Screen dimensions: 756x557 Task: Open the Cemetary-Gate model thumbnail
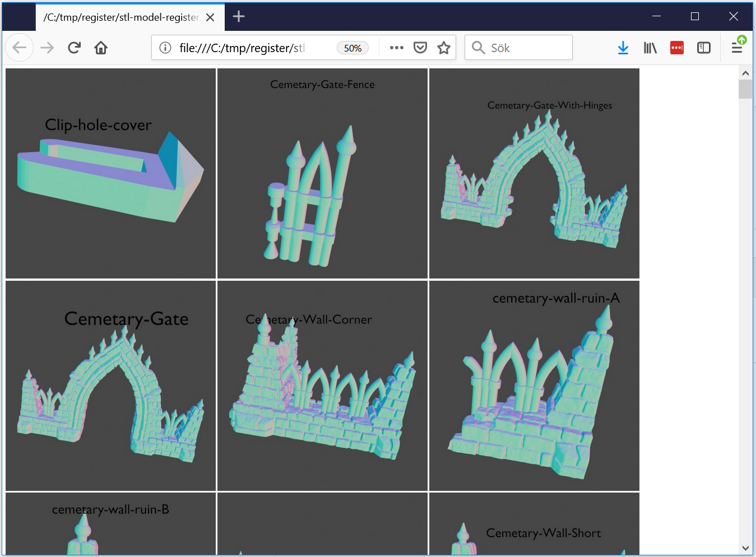pos(110,386)
